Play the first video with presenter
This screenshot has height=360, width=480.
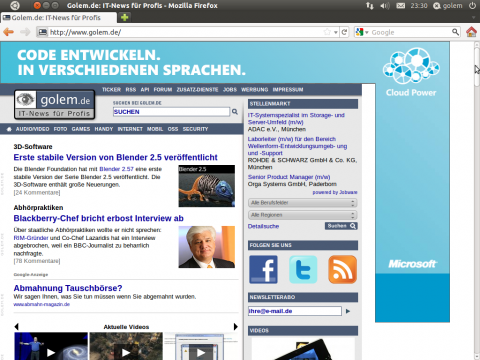(51, 346)
